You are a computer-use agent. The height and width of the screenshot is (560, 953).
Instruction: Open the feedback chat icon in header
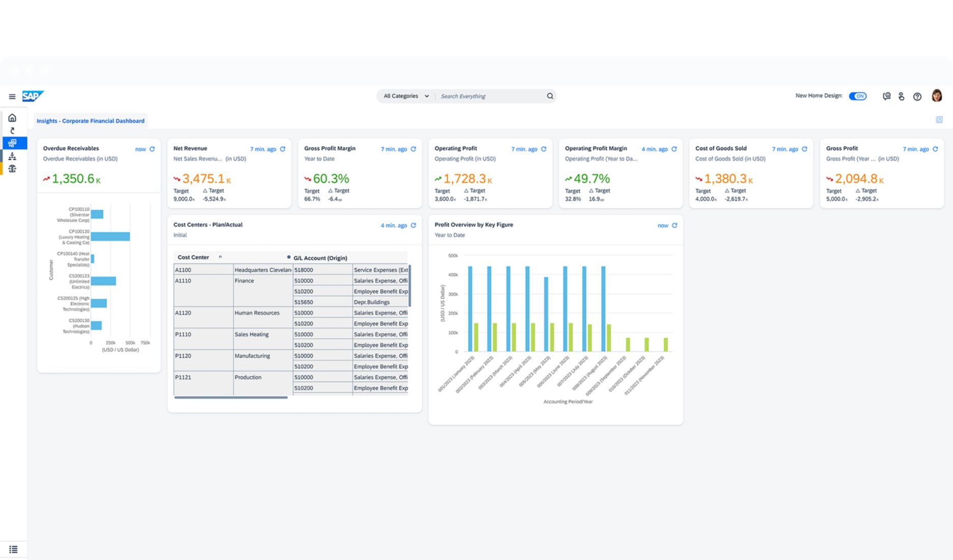(x=886, y=96)
